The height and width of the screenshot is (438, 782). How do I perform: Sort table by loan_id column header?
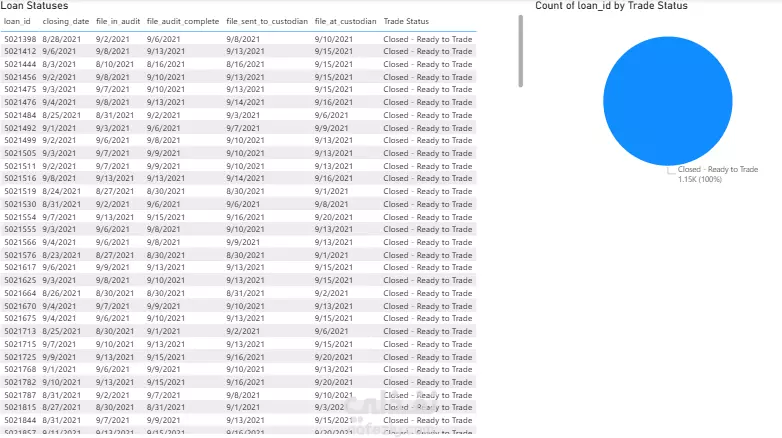click(x=17, y=21)
